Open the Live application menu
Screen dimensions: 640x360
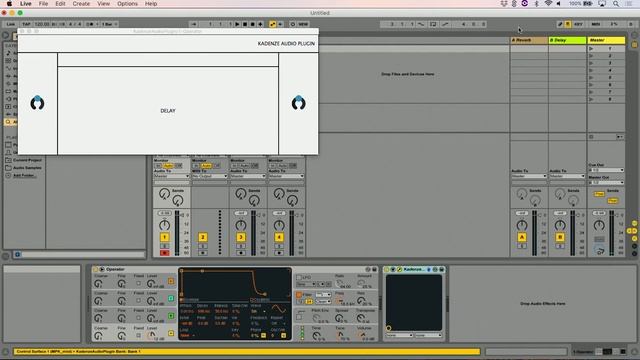click(x=26, y=4)
